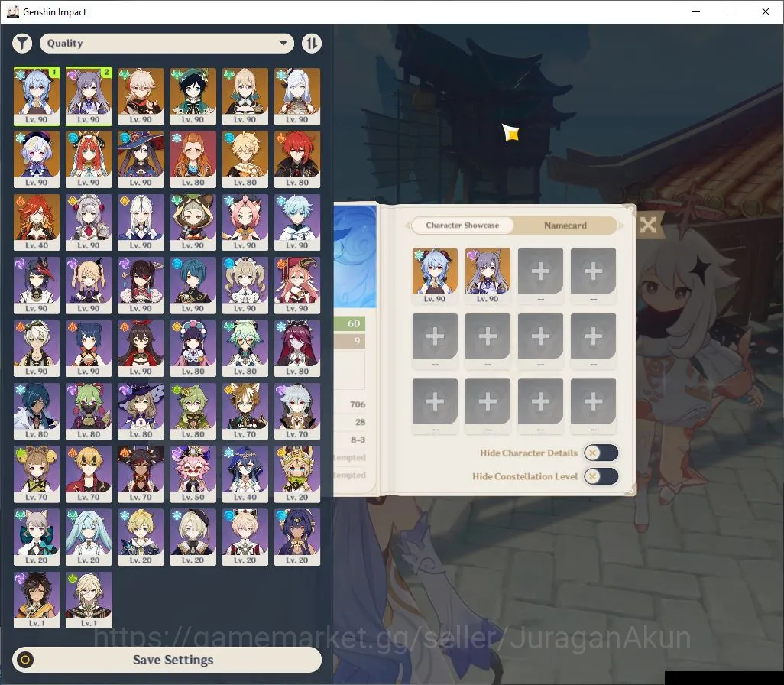Pick Layla at Lv. 40
The image size is (784, 685).
pyautogui.click(x=245, y=474)
